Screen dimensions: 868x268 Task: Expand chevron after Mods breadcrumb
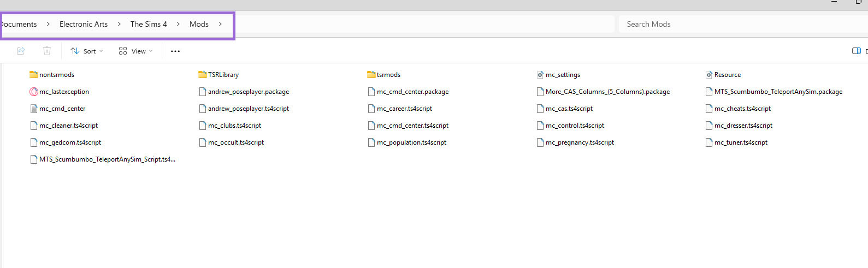[x=220, y=24]
